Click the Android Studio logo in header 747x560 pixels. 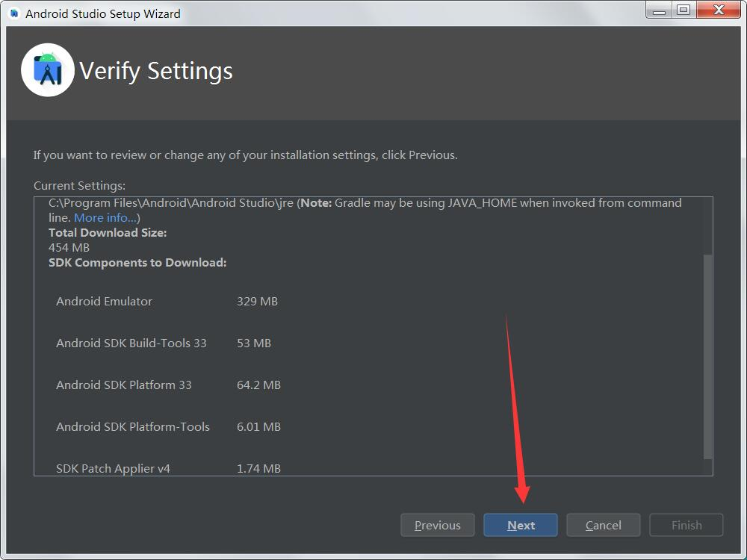pos(48,70)
